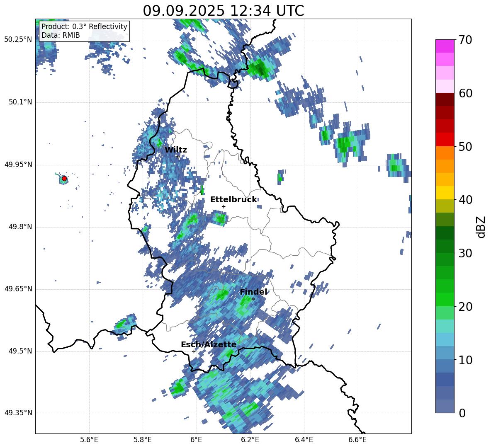Click the green radar echo over Findel
The height and width of the screenshot is (448, 491).
pyautogui.click(x=245, y=304)
